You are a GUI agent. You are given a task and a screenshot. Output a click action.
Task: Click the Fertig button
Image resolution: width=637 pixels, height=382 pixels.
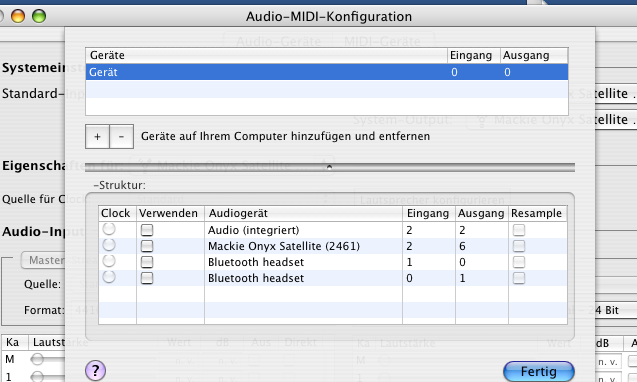click(539, 371)
